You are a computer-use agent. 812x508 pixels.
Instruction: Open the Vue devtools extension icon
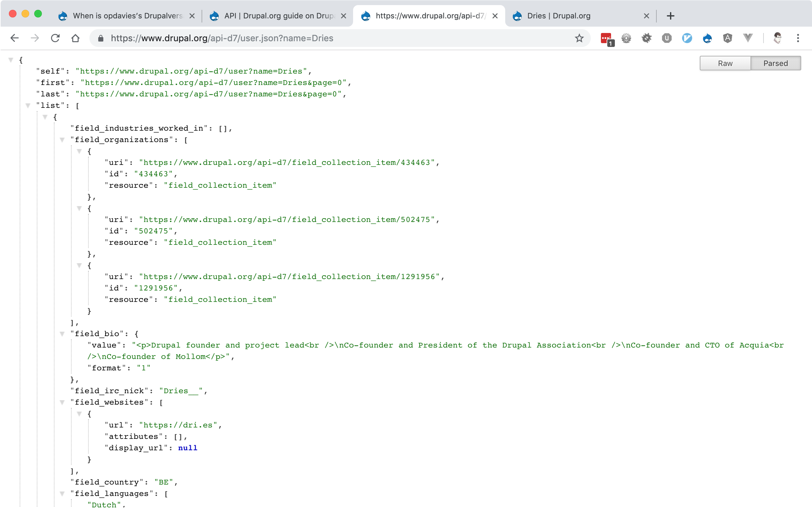[x=748, y=38]
